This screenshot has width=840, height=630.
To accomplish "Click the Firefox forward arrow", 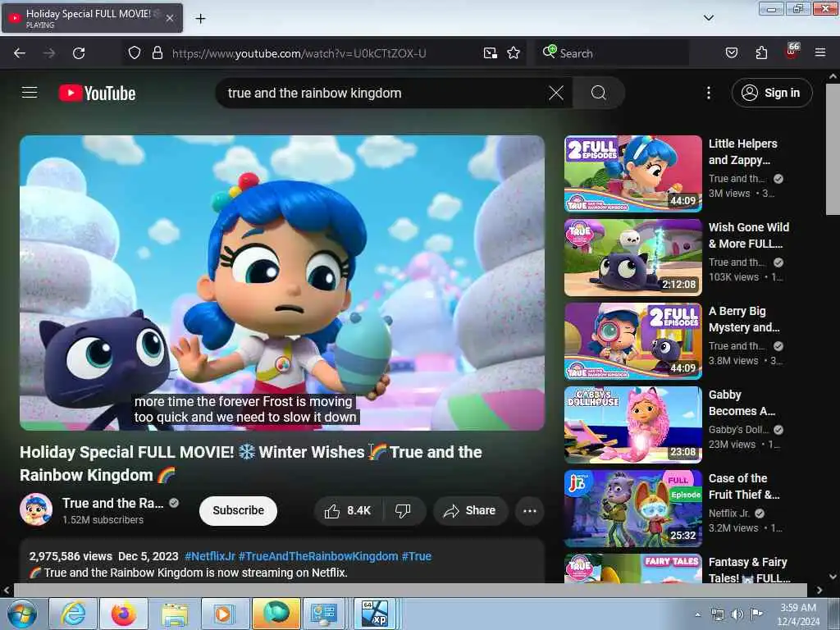I will click(x=49, y=53).
